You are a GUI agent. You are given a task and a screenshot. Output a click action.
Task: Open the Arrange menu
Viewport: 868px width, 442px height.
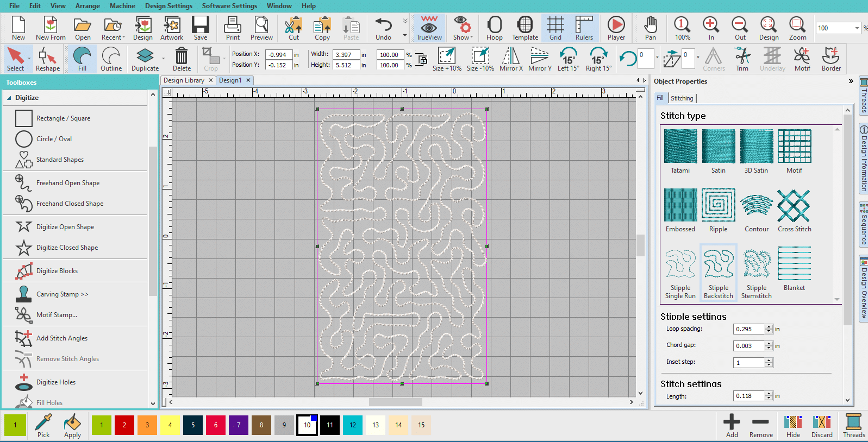pos(88,6)
